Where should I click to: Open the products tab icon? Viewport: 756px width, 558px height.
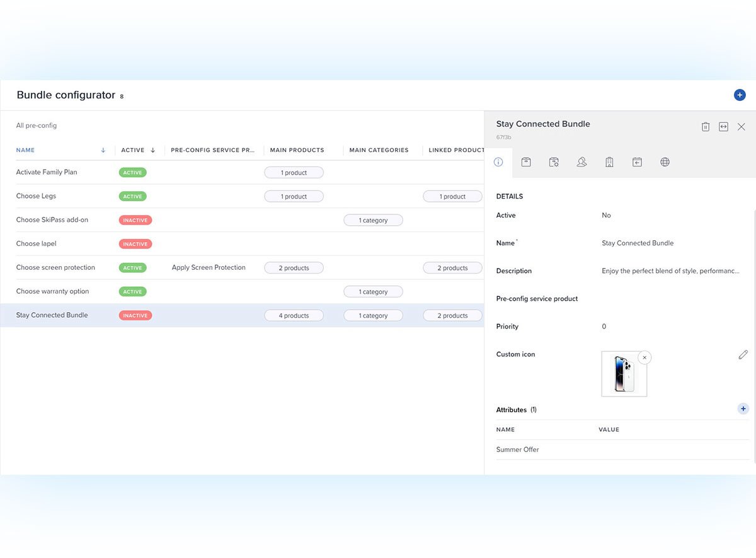tap(526, 162)
